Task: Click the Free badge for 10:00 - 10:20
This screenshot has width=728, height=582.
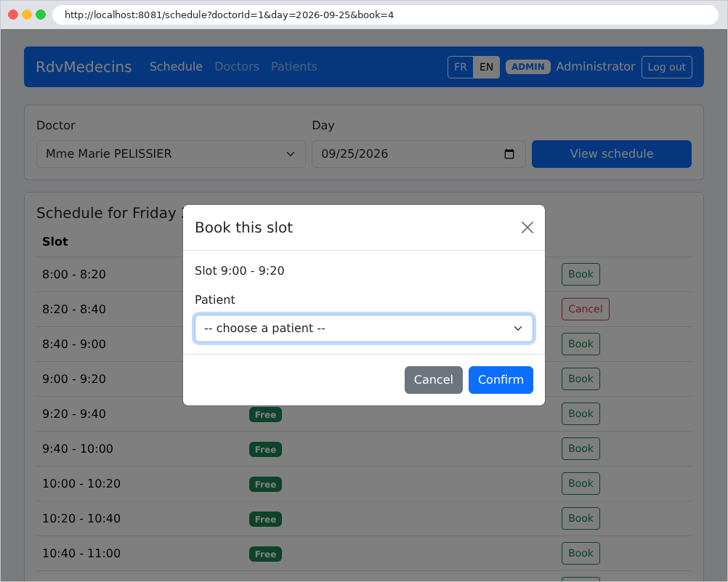Action: tap(266, 484)
